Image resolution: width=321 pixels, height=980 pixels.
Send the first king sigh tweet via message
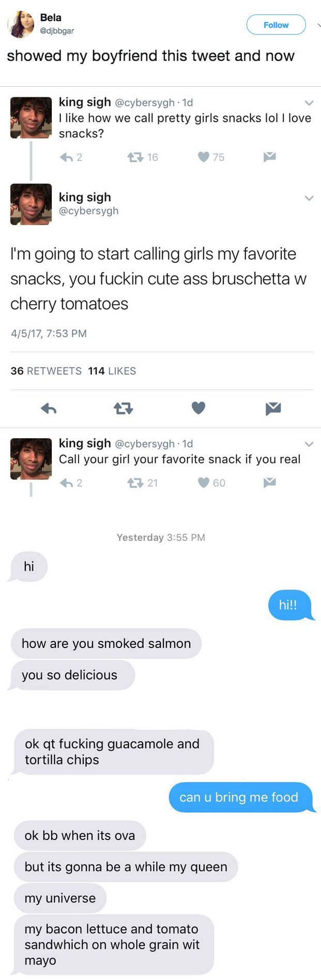click(269, 157)
